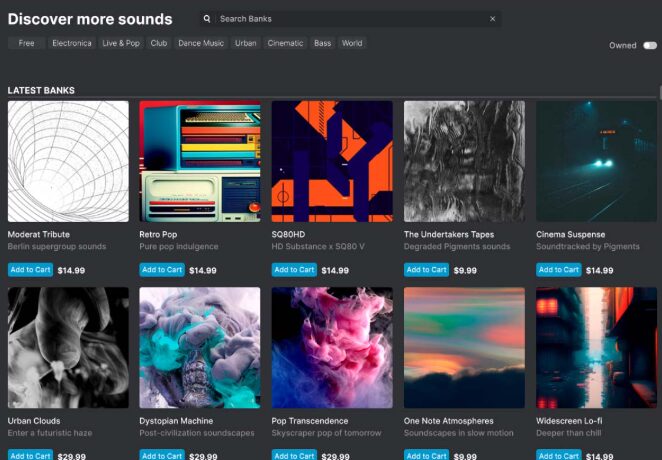Clear the search field with X icon

(x=492, y=19)
